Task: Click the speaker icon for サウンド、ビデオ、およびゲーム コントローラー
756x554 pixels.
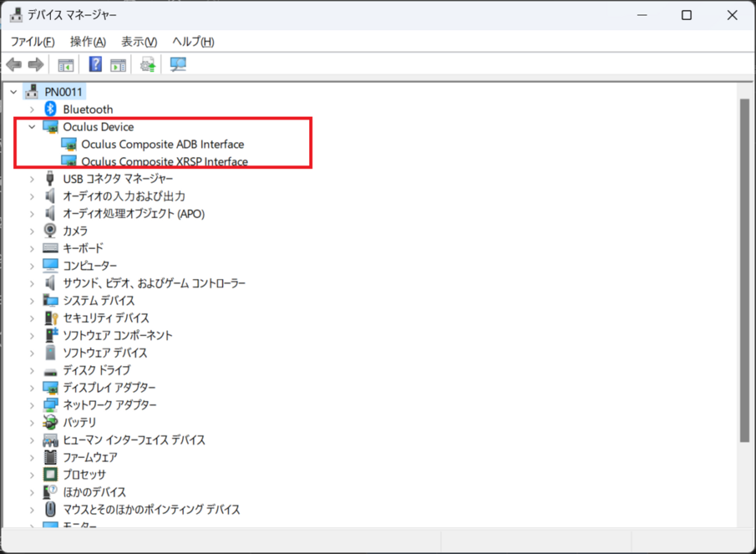Action: (50, 283)
